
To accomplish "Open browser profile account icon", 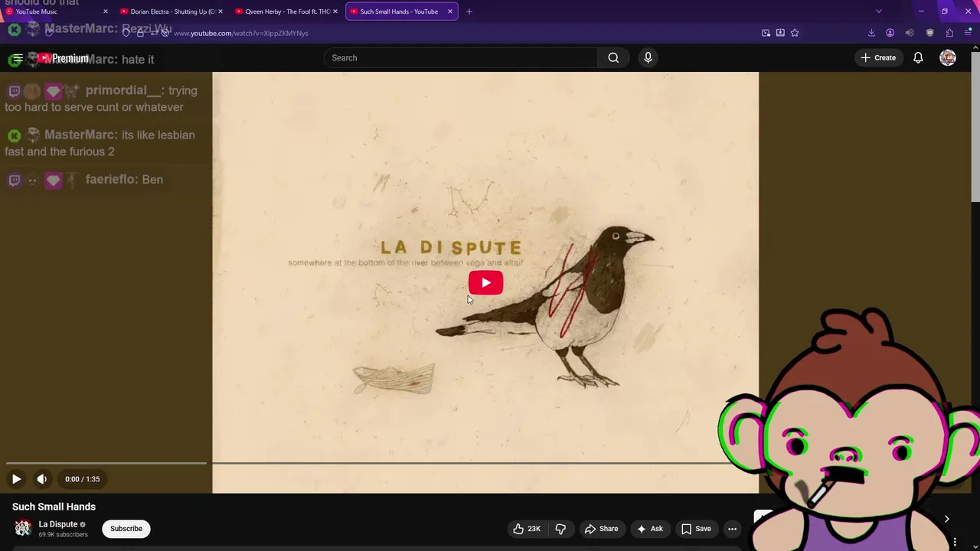I will pos(890,33).
